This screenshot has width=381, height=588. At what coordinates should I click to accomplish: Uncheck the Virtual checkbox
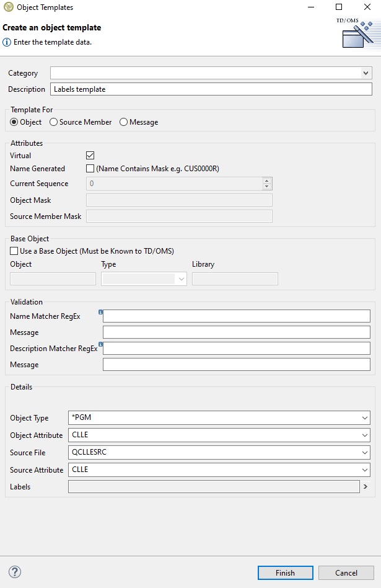pyautogui.click(x=90, y=156)
